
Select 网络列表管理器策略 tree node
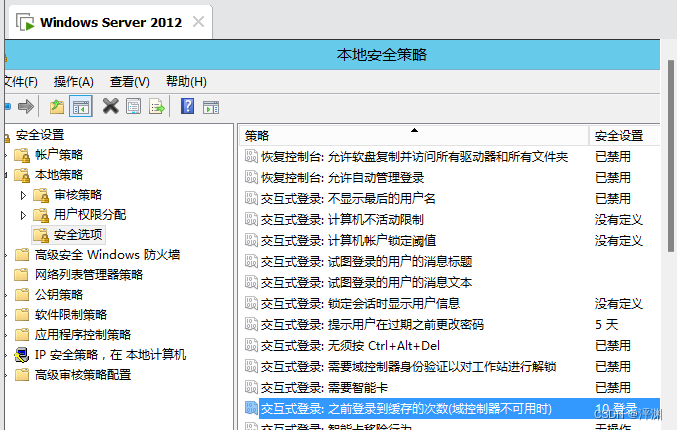[x=89, y=275]
